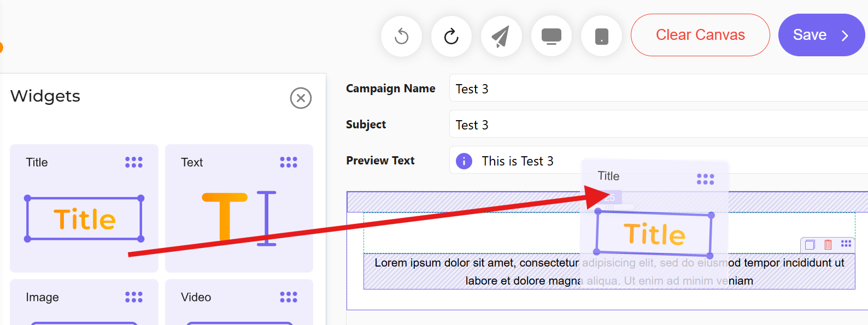The height and width of the screenshot is (325, 868).
Task: Edit the Campaign Name field
Action: tap(659, 88)
